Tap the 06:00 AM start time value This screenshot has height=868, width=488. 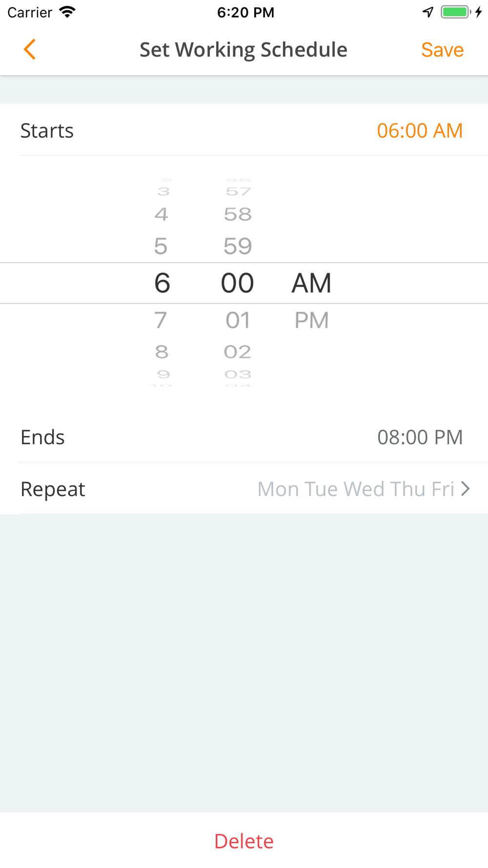420,131
